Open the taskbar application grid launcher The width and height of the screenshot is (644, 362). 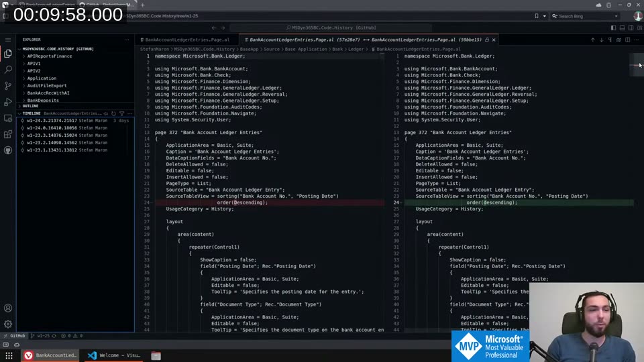[9, 355]
